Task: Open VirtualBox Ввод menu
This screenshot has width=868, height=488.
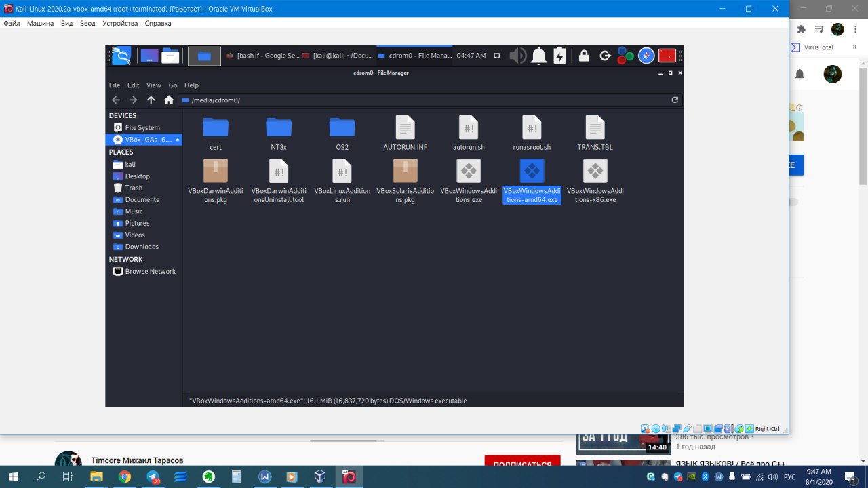Action: coord(87,23)
